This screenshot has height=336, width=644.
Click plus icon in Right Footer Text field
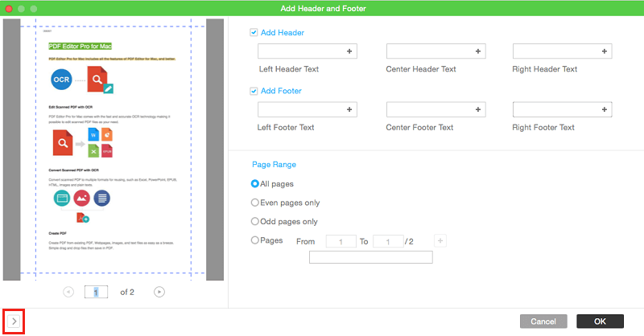click(x=605, y=109)
